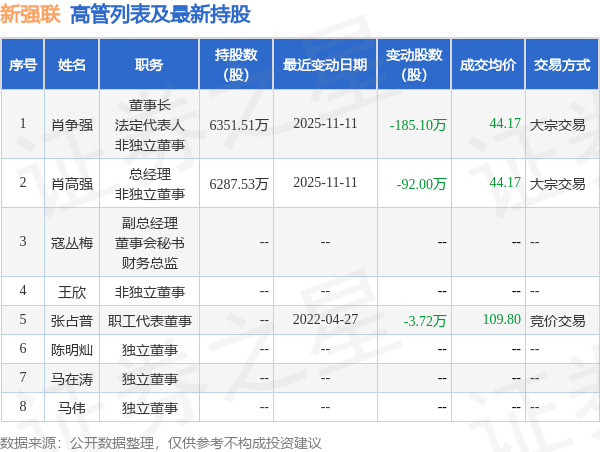Click 财务总监 in 寇丛梅's positions
This screenshot has width=600, height=452.
pyautogui.click(x=150, y=263)
